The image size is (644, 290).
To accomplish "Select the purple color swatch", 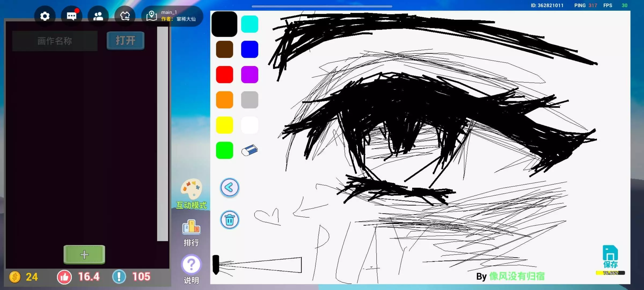I will coord(250,75).
